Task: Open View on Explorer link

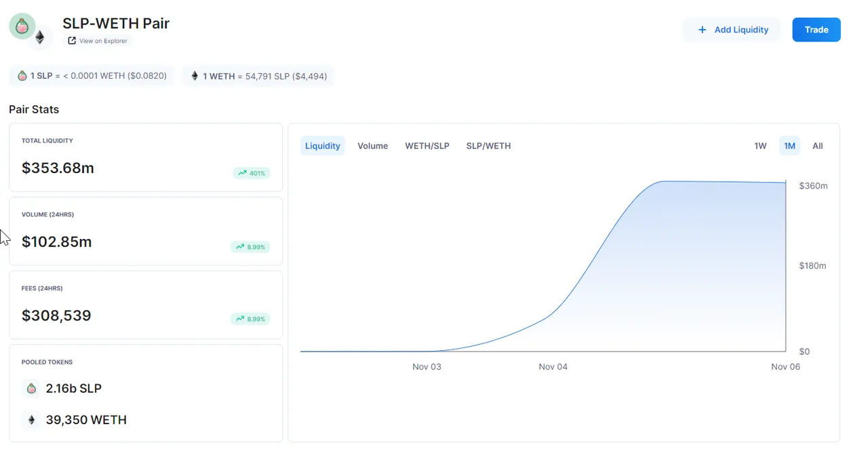Action: click(98, 41)
